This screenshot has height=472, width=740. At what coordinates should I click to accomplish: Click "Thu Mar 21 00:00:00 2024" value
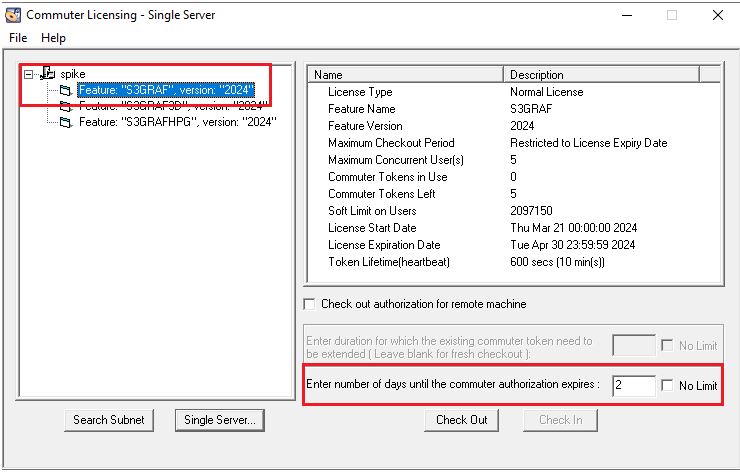pyautogui.click(x=573, y=228)
